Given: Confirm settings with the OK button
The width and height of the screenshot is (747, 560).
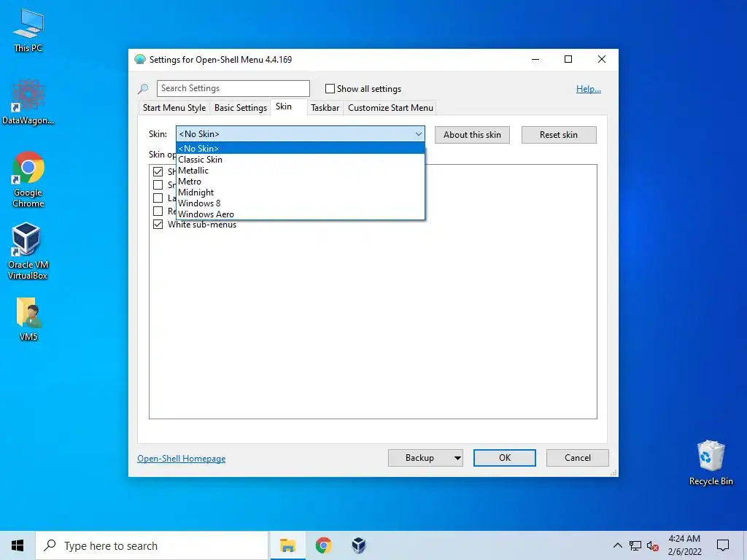Looking at the screenshot, I should click(x=505, y=458).
